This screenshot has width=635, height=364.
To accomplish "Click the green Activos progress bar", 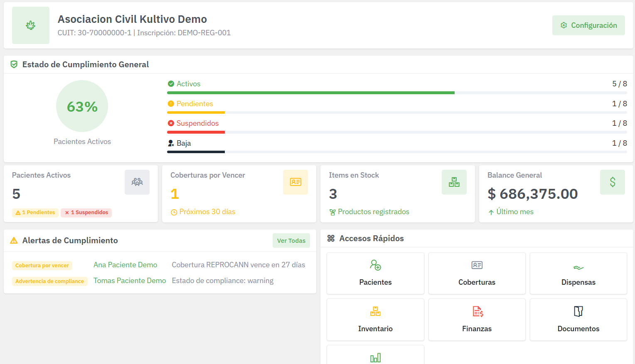I will point(311,93).
